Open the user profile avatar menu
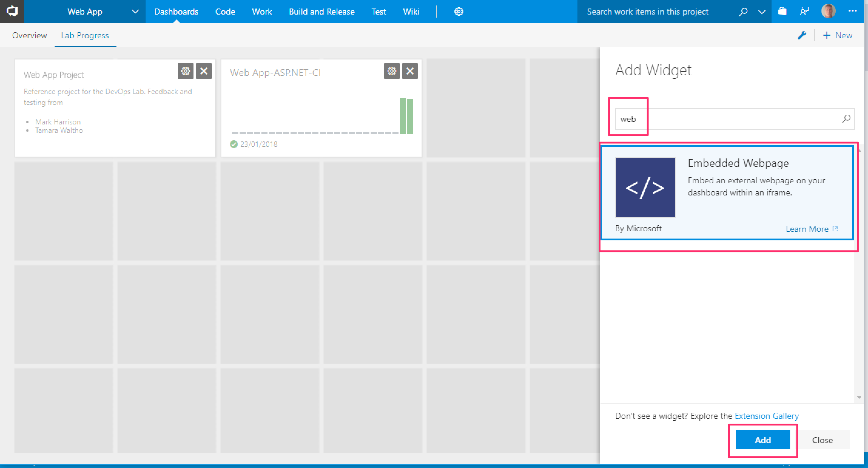The height and width of the screenshot is (468, 868). pyautogui.click(x=828, y=12)
